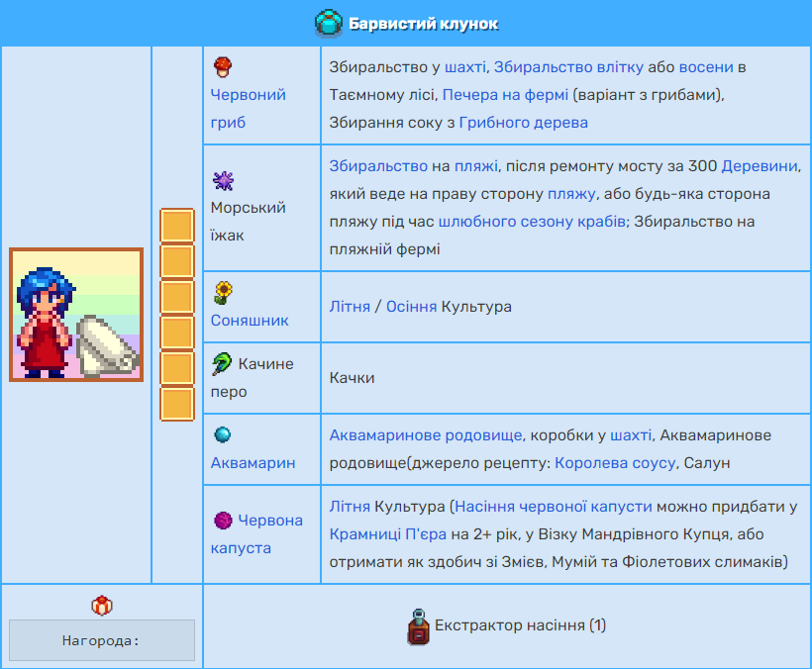Click the Барвистий клунок header title
Screen dimensions: 812x669
pos(423,24)
